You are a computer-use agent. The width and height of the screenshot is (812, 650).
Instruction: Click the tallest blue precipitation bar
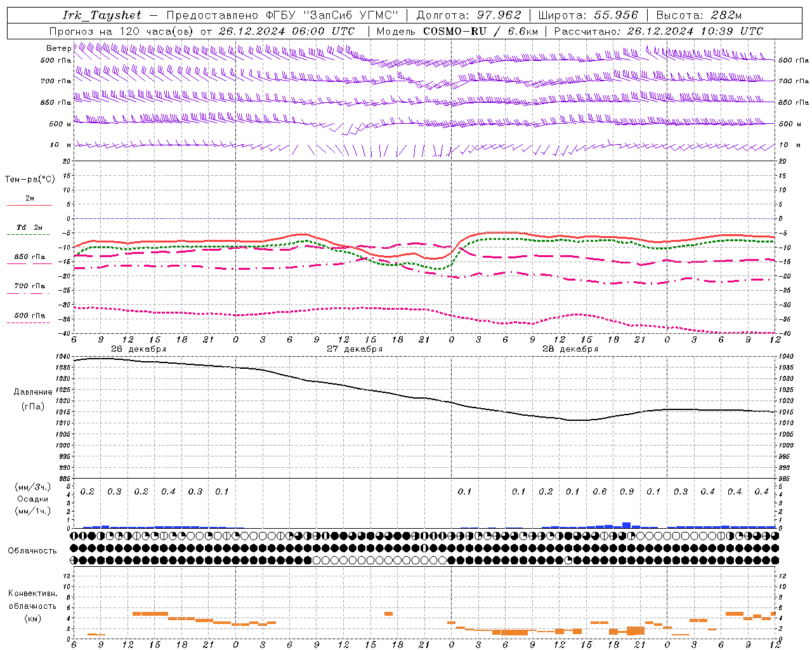(627, 525)
